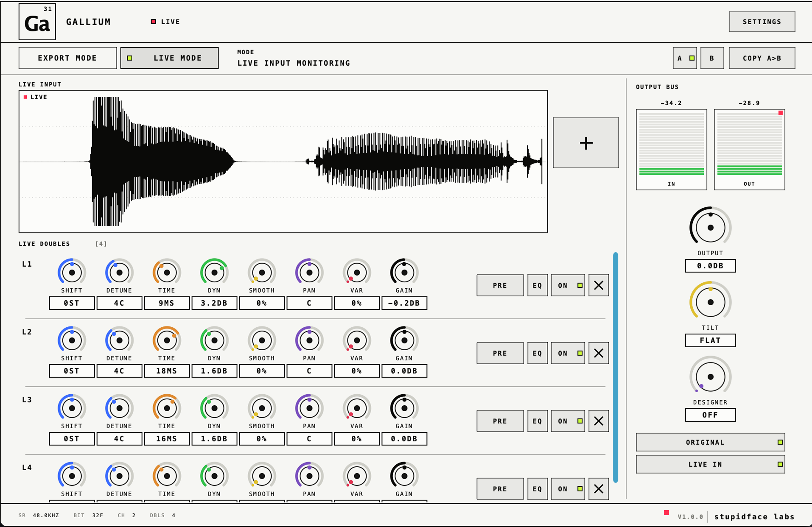Screen dimensions: 812x527
Task: Click the DESIGNER knob
Action: (x=710, y=376)
